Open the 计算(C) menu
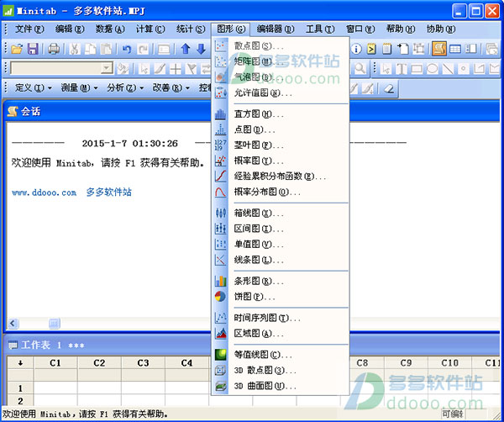Screen dimensions: 504x422 point(150,29)
